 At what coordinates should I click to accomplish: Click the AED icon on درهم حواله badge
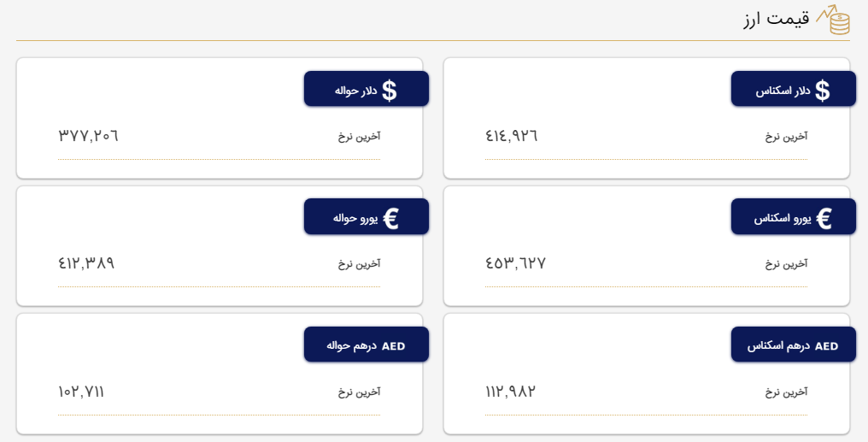[x=394, y=346]
